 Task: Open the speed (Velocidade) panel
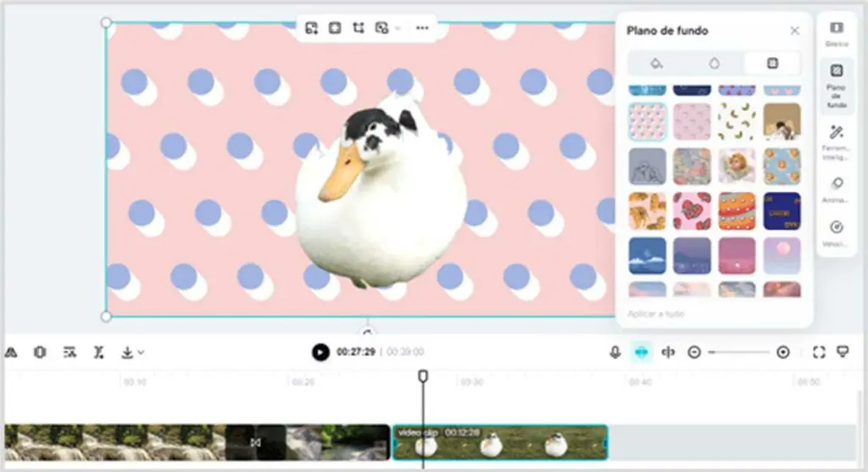[836, 232]
